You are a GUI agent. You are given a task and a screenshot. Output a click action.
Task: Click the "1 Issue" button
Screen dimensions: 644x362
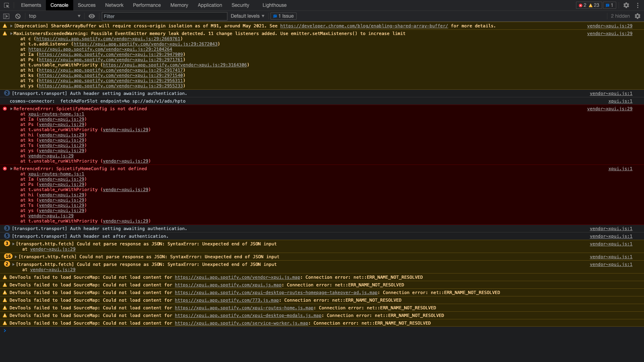point(283,16)
